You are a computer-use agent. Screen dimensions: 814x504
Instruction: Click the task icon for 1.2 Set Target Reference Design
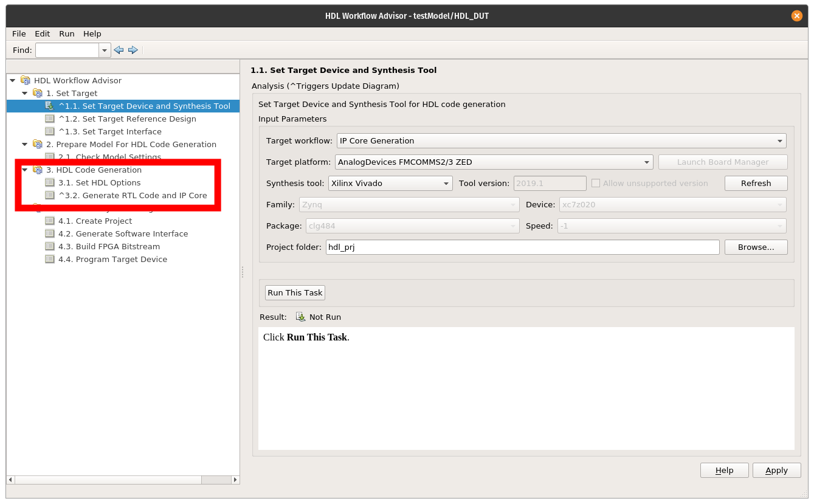coord(50,119)
